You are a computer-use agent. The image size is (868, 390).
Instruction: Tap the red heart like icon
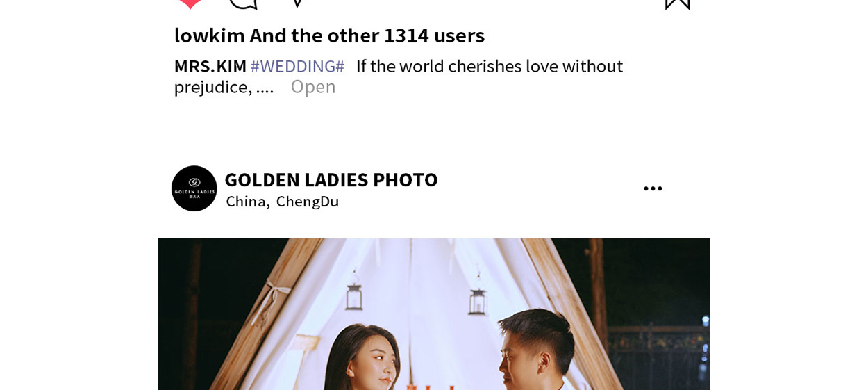190,3
